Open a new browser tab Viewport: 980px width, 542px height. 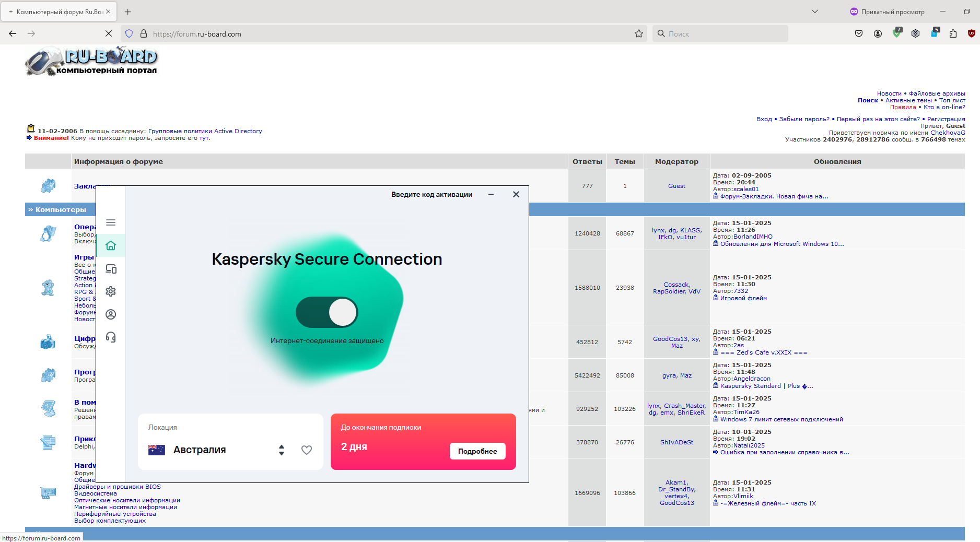pyautogui.click(x=128, y=11)
